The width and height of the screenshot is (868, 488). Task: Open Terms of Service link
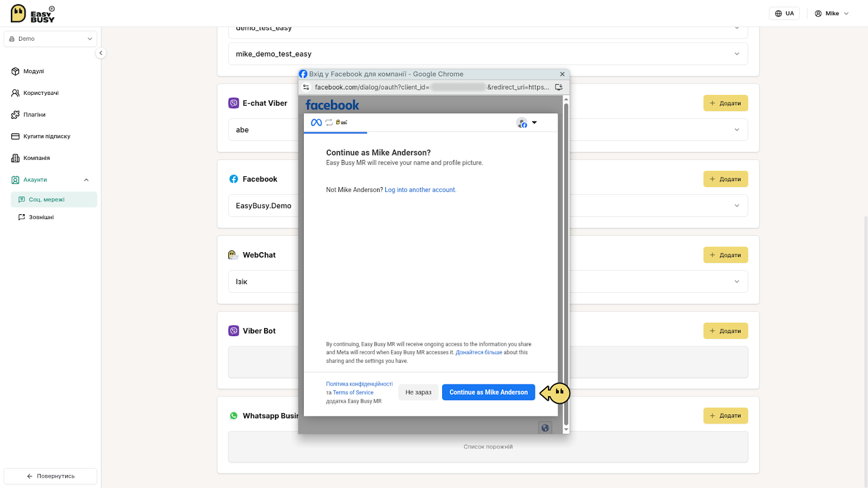point(353,393)
